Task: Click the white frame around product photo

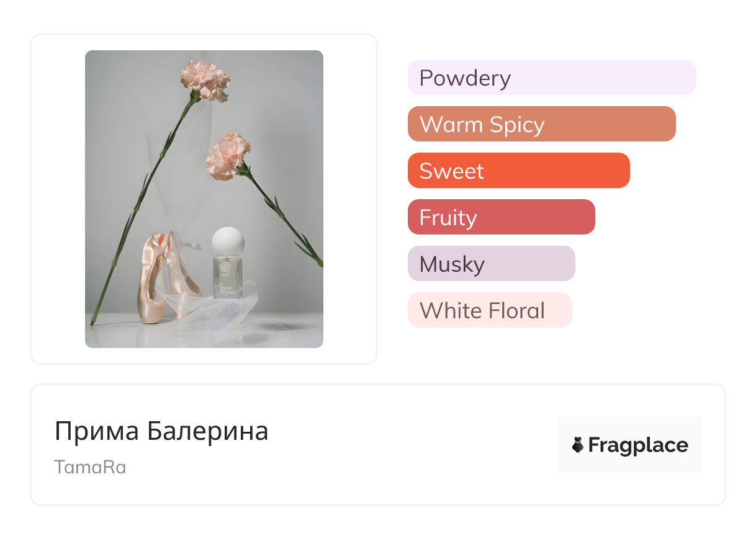Action: [x=57, y=199]
